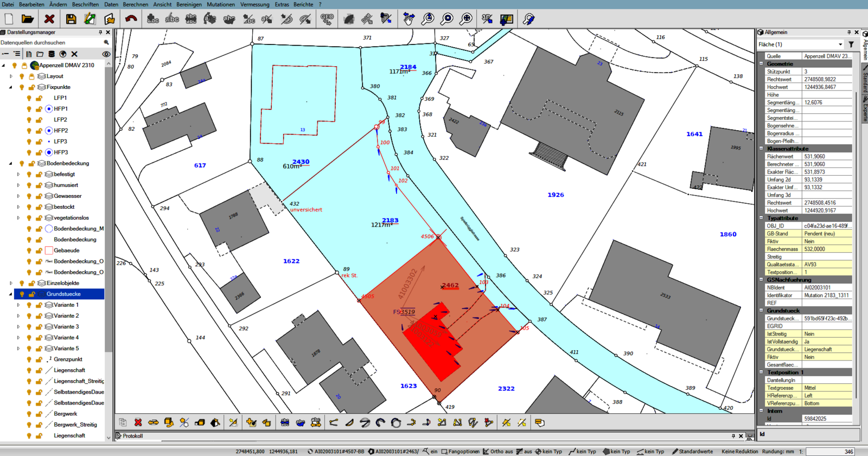
Task: Click Fangoptionen in the status bar
Action: point(461,452)
